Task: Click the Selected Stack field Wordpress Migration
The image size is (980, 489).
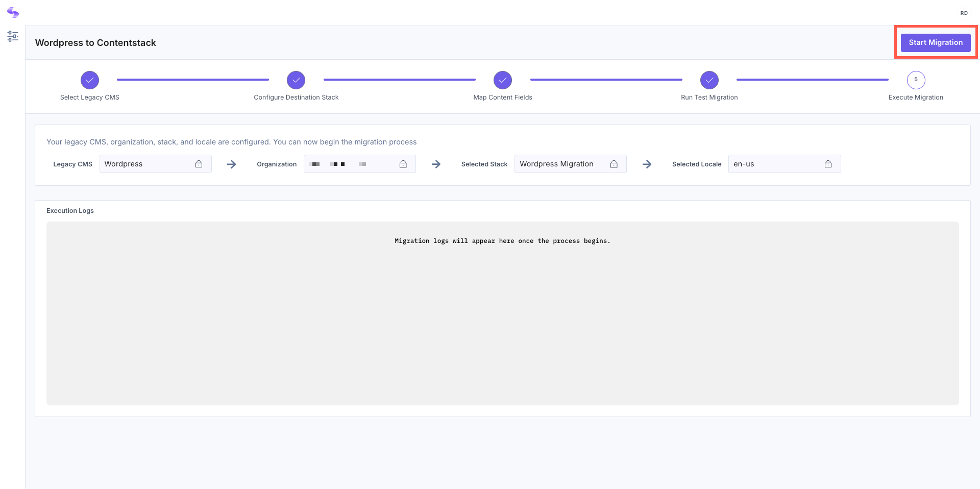Action: click(x=571, y=164)
